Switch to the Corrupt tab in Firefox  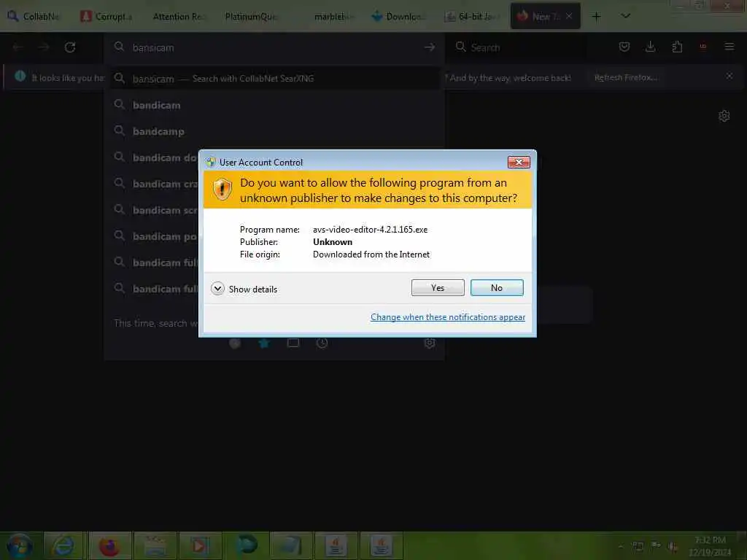pyautogui.click(x=107, y=17)
